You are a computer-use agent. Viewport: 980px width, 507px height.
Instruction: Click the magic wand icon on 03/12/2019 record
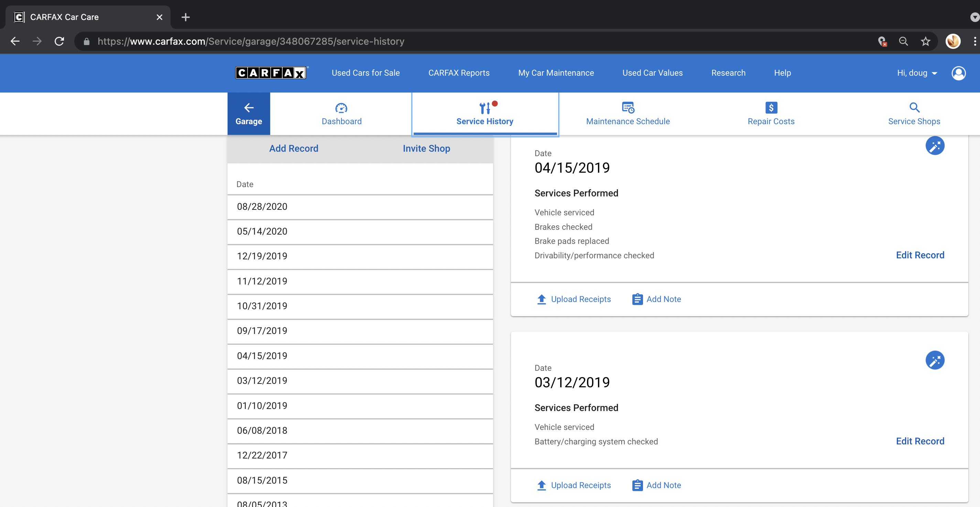tap(935, 360)
